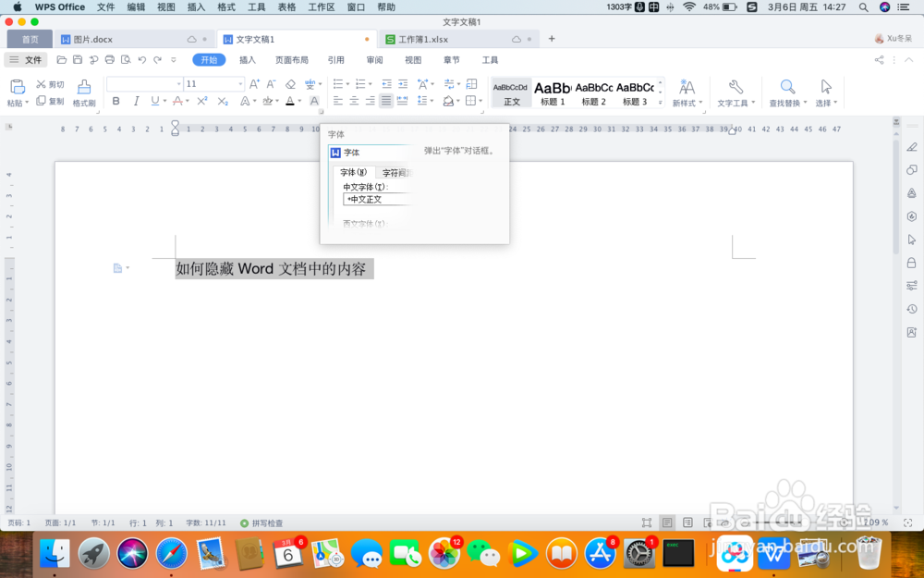Click the Print icon

pyautogui.click(x=110, y=59)
